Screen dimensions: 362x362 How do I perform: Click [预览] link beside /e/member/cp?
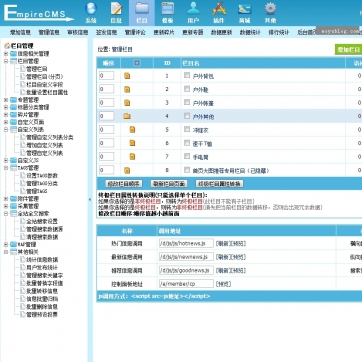(x=223, y=284)
